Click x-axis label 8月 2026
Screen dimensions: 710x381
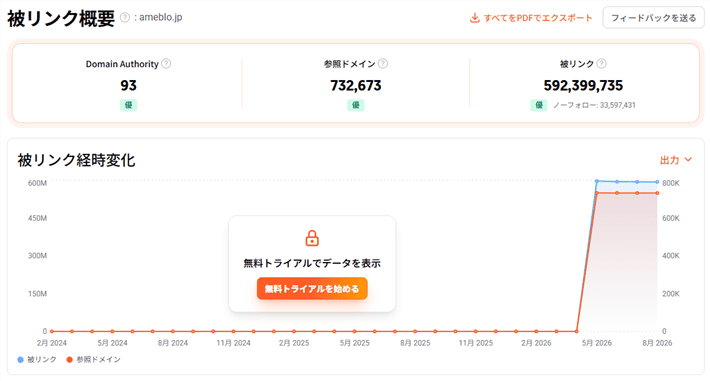click(x=657, y=343)
